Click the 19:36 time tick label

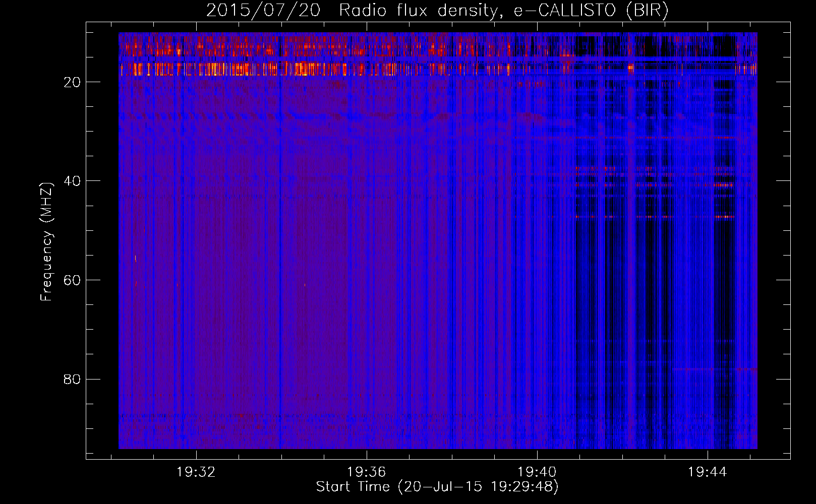click(367, 472)
